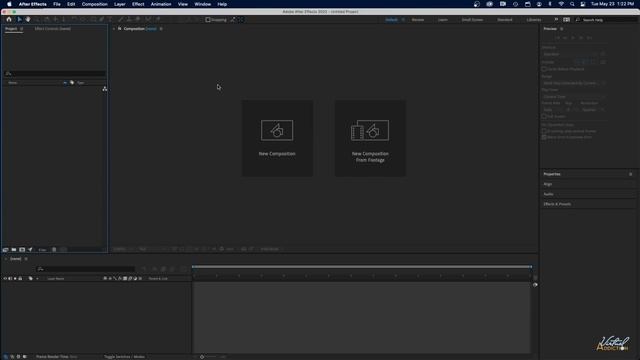Viewport: 640px width, 360px height.
Task: Select the Small Screen workspace
Action: [472, 20]
